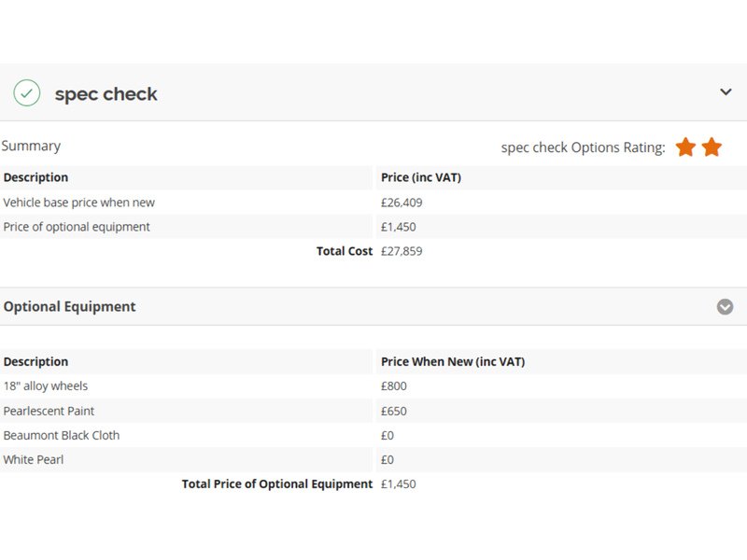The height and width of the screenshot is (560, 747).
Task: Click the Pearlescent Paint entry
Action: (x=49, y=411)
